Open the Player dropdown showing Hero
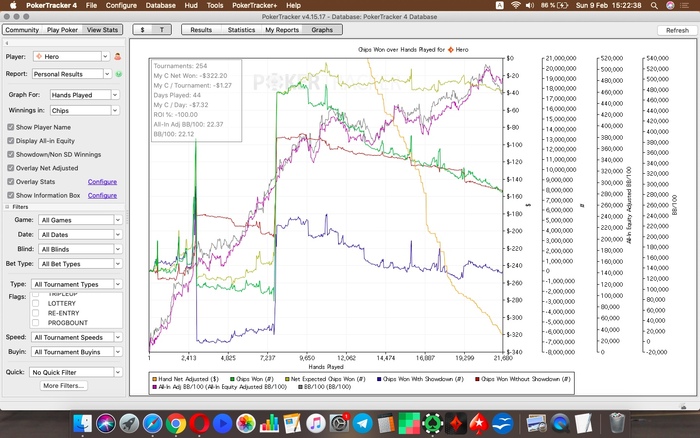The image size is (700, 438). [71, 57]
